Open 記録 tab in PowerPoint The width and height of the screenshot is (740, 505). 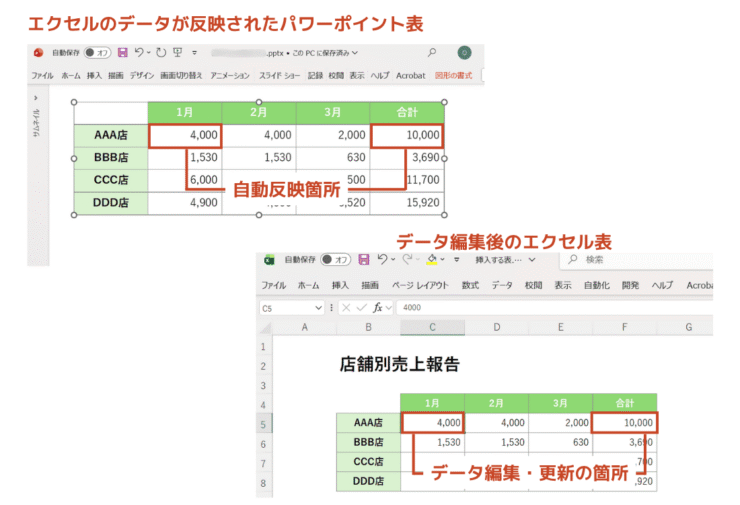(315, 76)
